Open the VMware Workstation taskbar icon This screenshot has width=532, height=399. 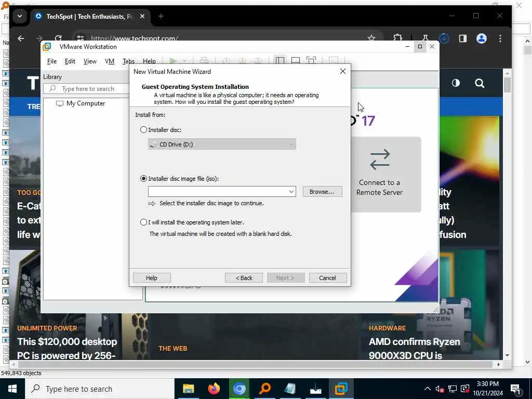click(x=341, y=389)
